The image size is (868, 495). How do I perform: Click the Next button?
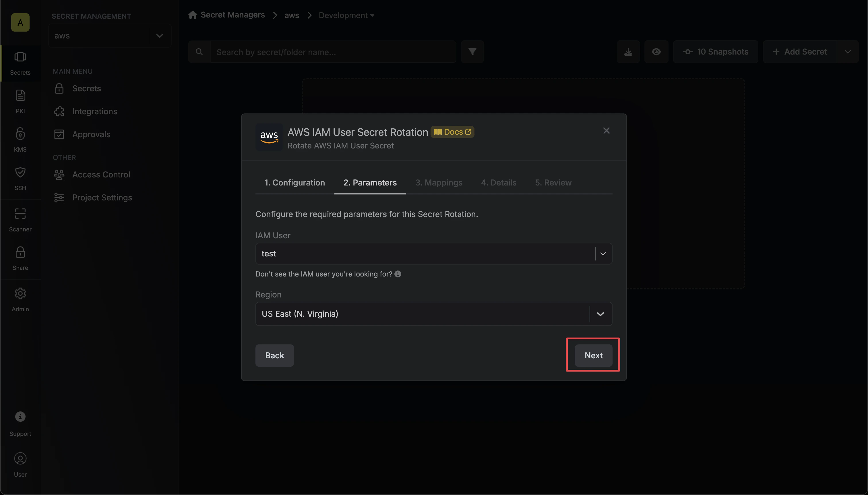(593, 355)
